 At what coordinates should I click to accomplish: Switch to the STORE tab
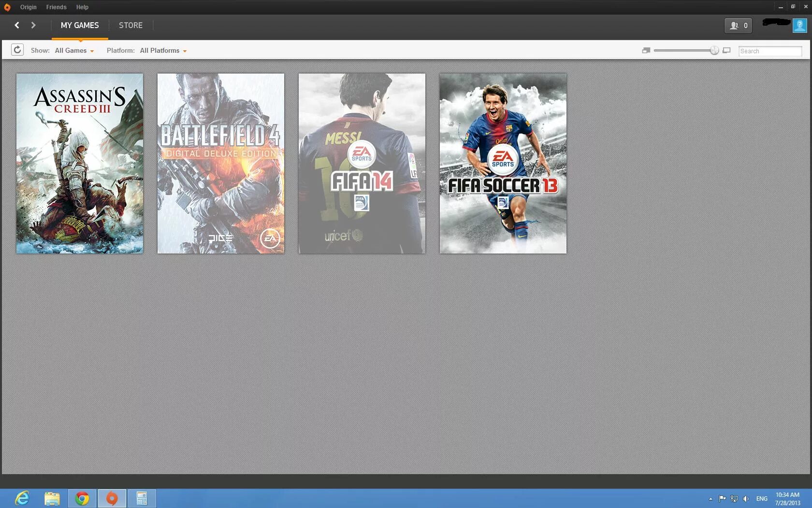(130, 25)
